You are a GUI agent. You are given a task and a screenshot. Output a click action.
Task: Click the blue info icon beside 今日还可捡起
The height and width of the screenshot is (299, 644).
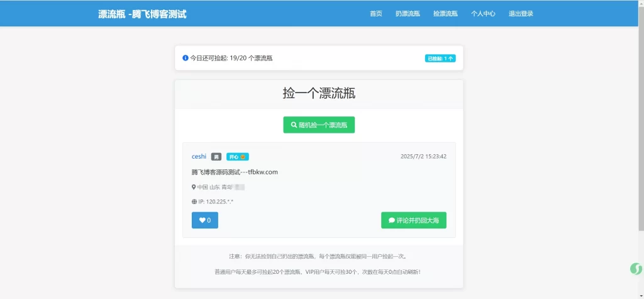click(186, 58)
